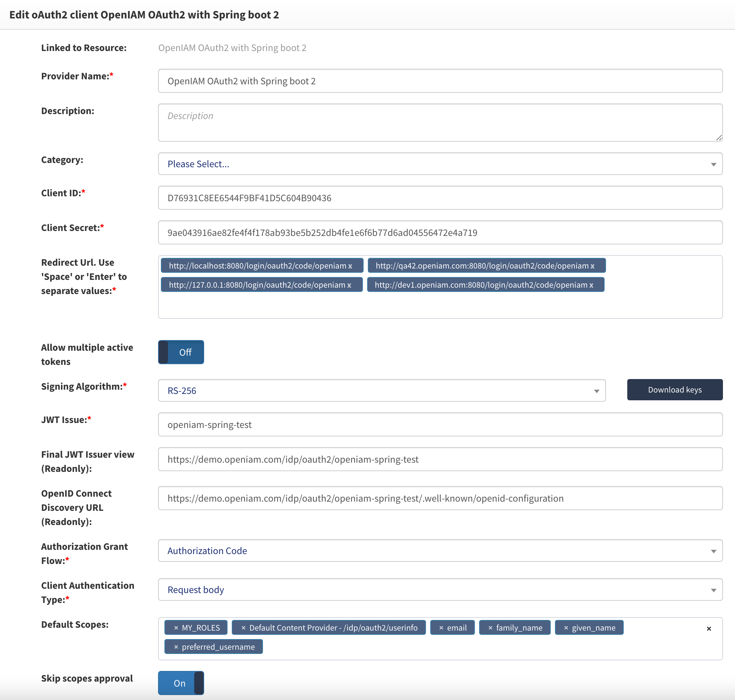Image resolution: width=735 pixels, height=700 pixels.
Task: Remove the given_name scope
Action: click(x=566, y=628)
